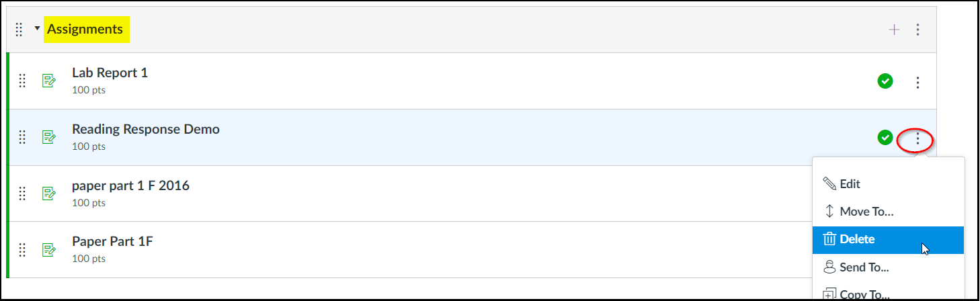Choose Edit in the options menu
The width and height of the screenshot is (980, 301).
tap(850, 183)
